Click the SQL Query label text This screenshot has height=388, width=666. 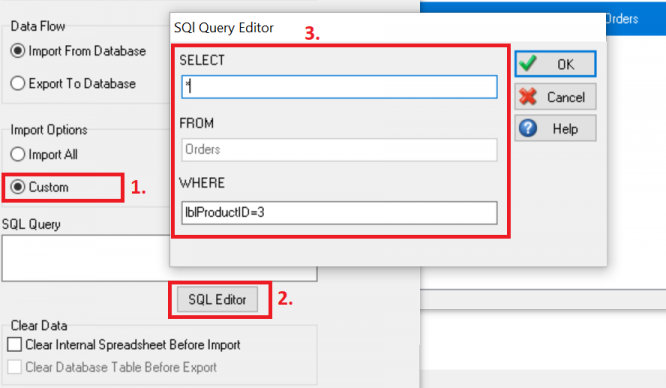pyautogui.click(x=31, y=224)
